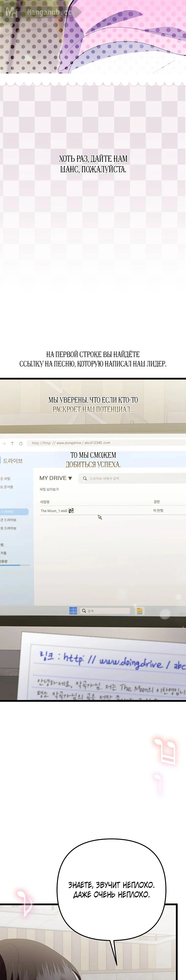This screenshot has height=980, width=186.
Task: Expand the MY DRIVE dropdown
Action: click(x=70, y=478)
